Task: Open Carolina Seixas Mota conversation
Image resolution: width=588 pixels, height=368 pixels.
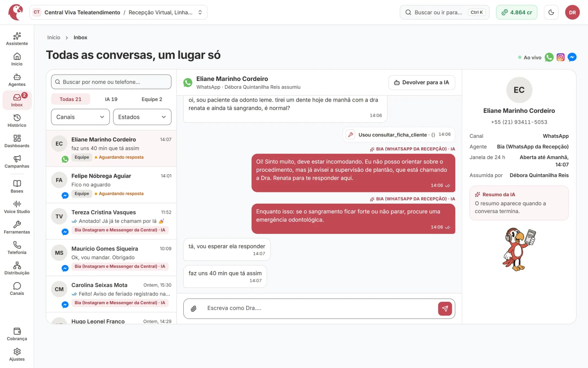Action: click(111, 294)
